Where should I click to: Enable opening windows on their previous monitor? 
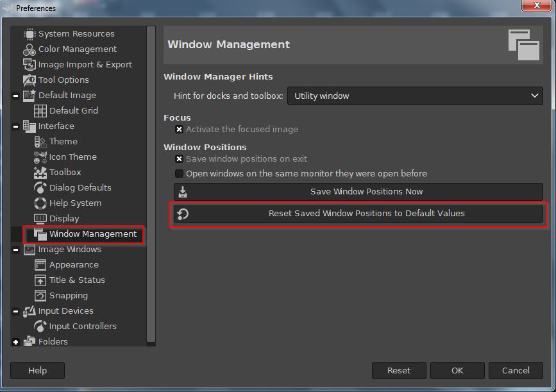179,173
